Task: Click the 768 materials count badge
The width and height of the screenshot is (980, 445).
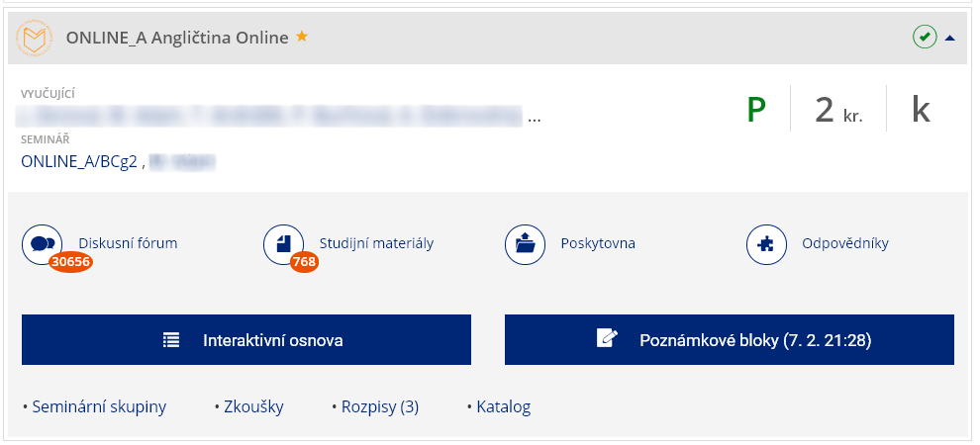Action: (x=305, y=262)
